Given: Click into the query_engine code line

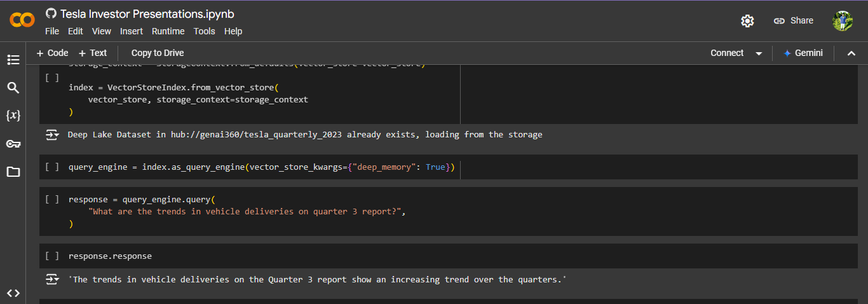Looking at the screenshot, I should [262, 167].
